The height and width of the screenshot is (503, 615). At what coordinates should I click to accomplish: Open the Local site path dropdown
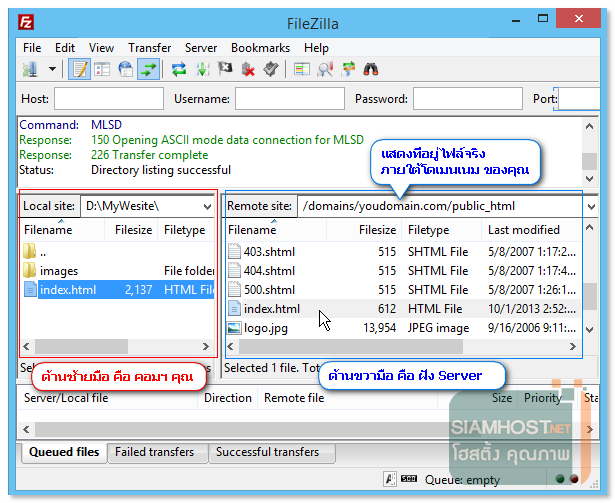tap(207, 206)
